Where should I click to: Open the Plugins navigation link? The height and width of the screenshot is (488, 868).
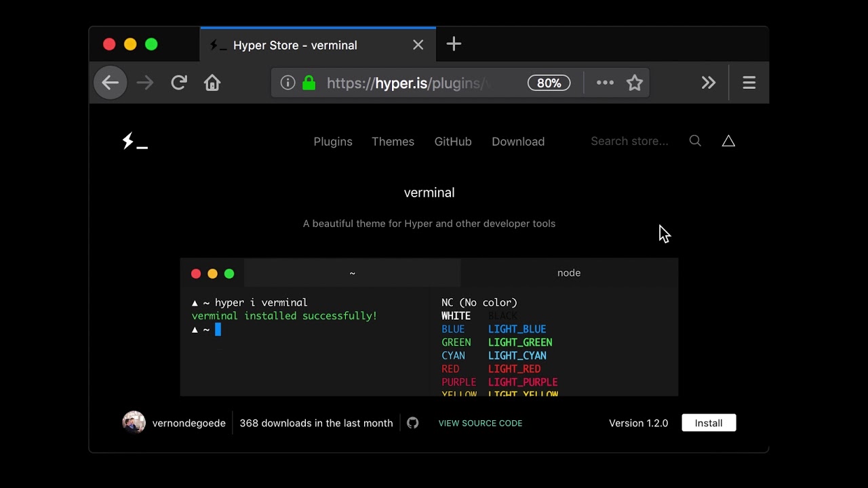tap(333, 142)
